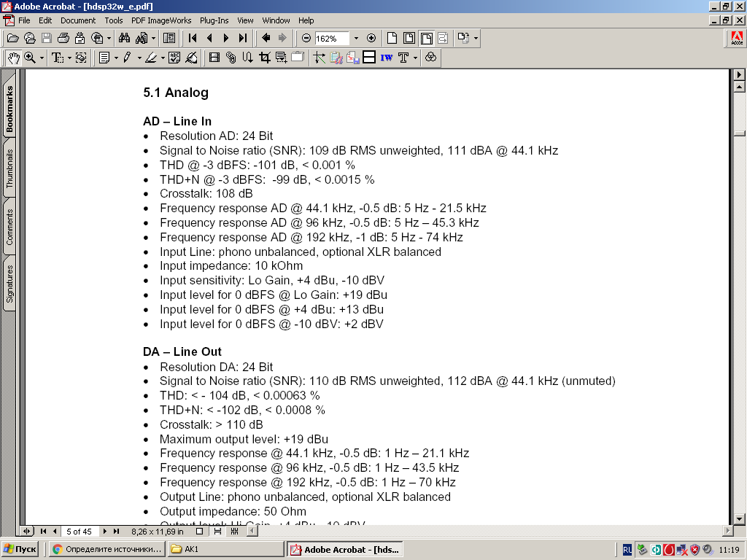Screen dimensions: 747x560
Task: Select the Crop tool
Action: point(264,58)
